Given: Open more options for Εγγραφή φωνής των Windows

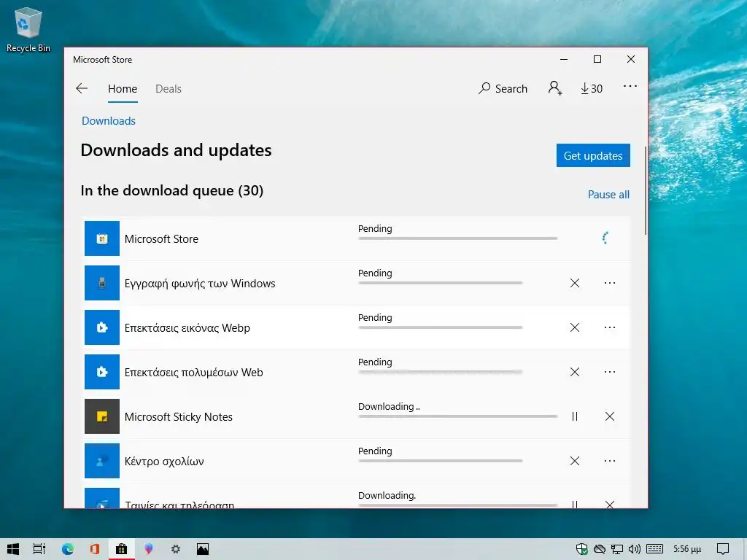Looking at the screenshot, I should (x=610, y=283).
